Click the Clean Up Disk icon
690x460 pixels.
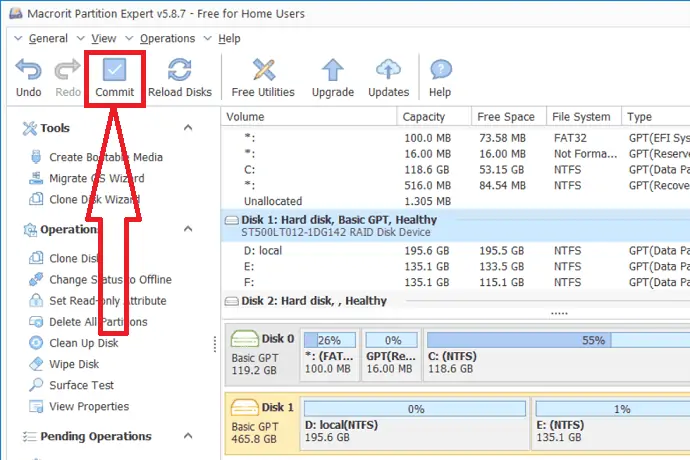click(x=36, y=342)
